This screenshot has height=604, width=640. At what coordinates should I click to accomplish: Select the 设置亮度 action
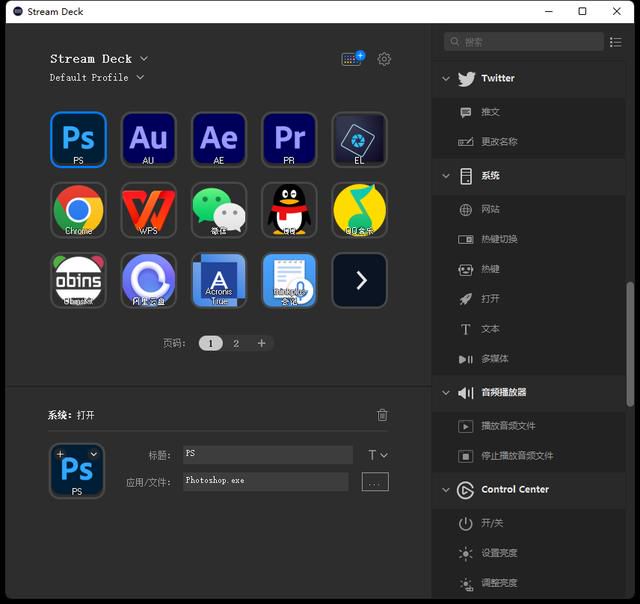pos(529,553)
